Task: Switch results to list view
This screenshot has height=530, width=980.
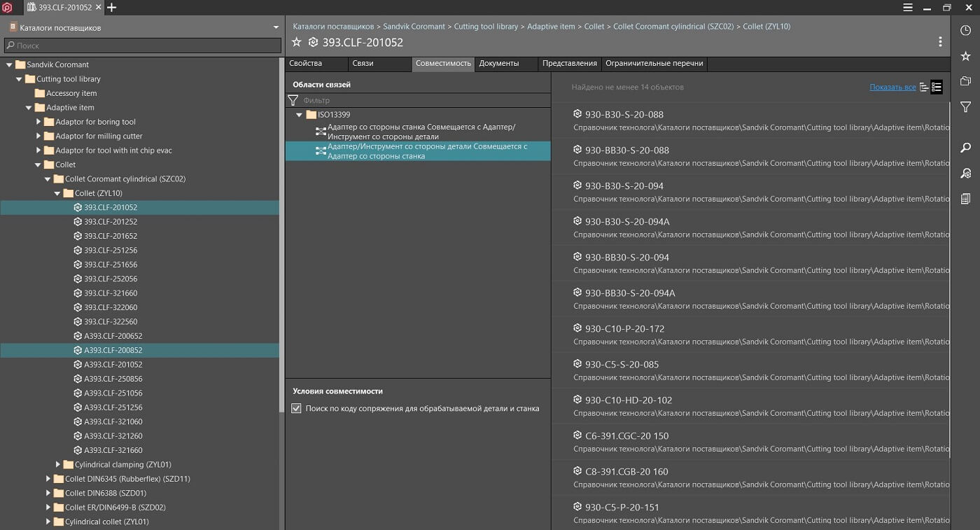Action: pos(937,88)
